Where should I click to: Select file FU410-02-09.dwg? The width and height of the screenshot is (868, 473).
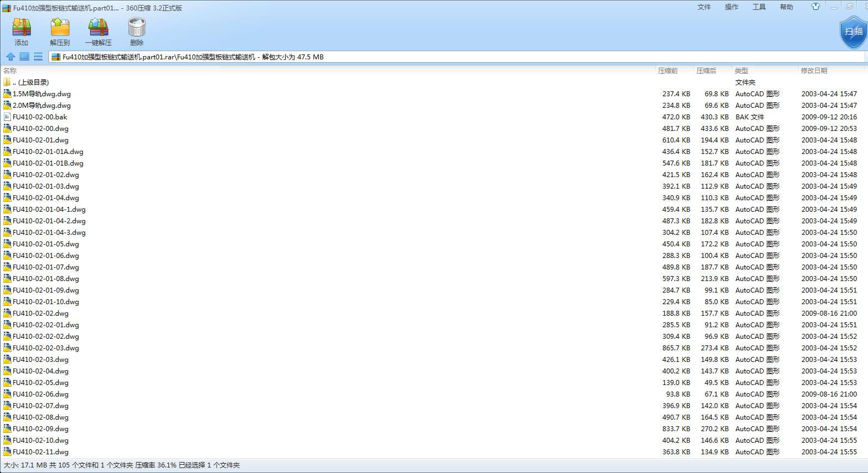pyautogui.click(x=41, y=429)
